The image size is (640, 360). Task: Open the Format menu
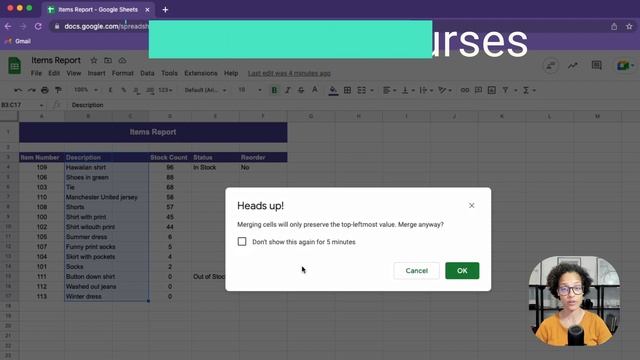tap(122, 73)
